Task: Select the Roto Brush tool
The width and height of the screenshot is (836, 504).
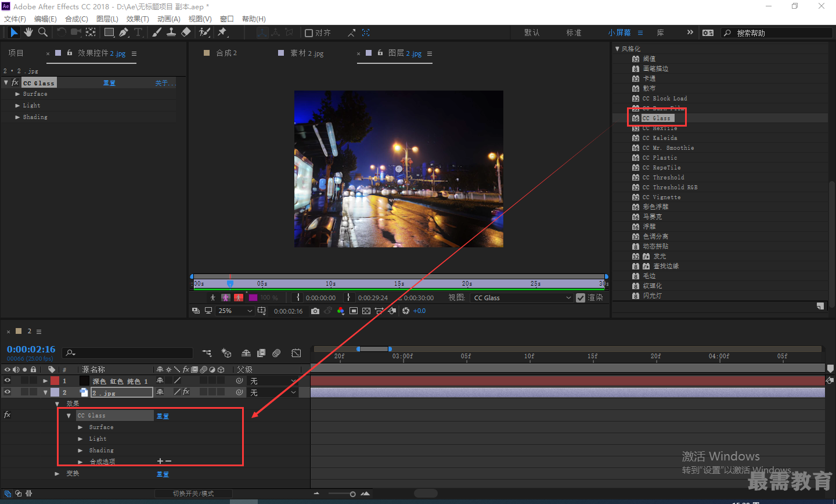Action: point(204,33)
